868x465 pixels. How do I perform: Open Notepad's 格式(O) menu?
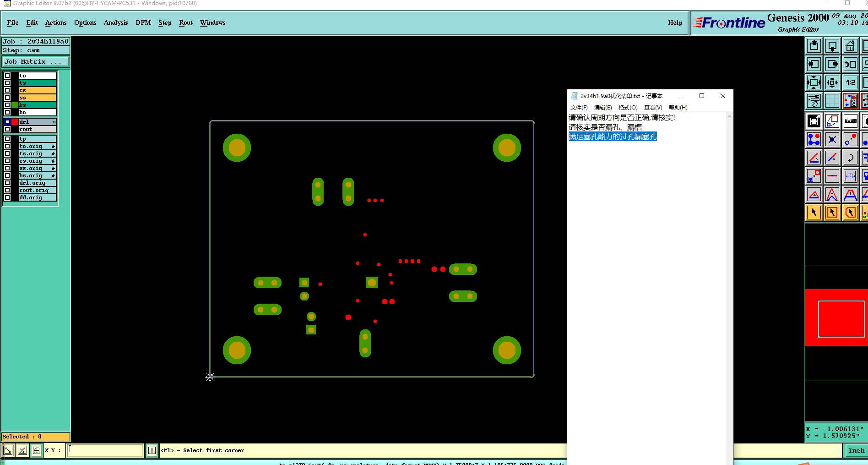tap(628, 108)
